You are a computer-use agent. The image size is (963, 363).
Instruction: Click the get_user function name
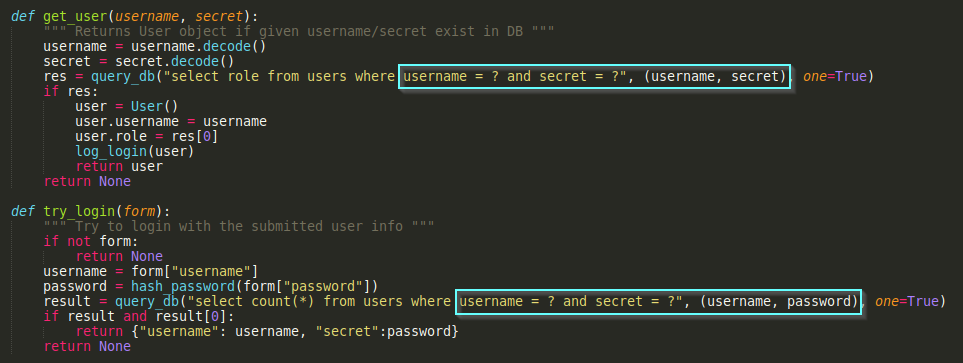[76, 17]
